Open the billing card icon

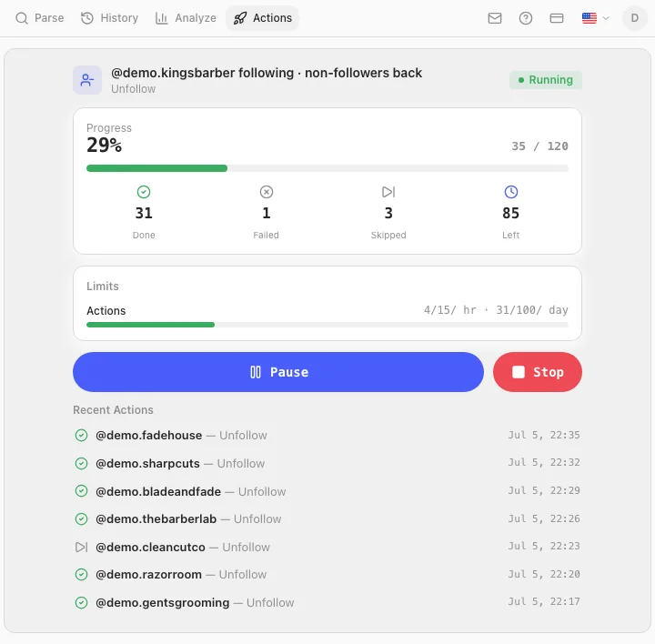tap(557, 18)
